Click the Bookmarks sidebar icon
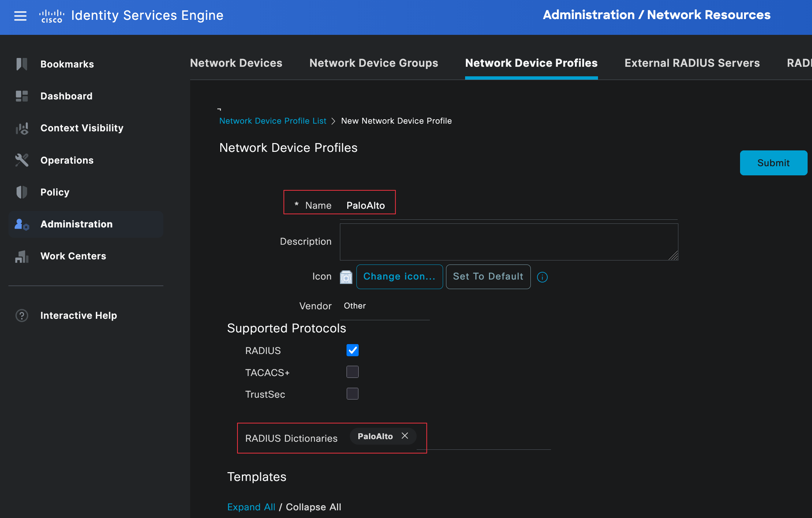This screenshot has width=812, height=518. (22, 64)
